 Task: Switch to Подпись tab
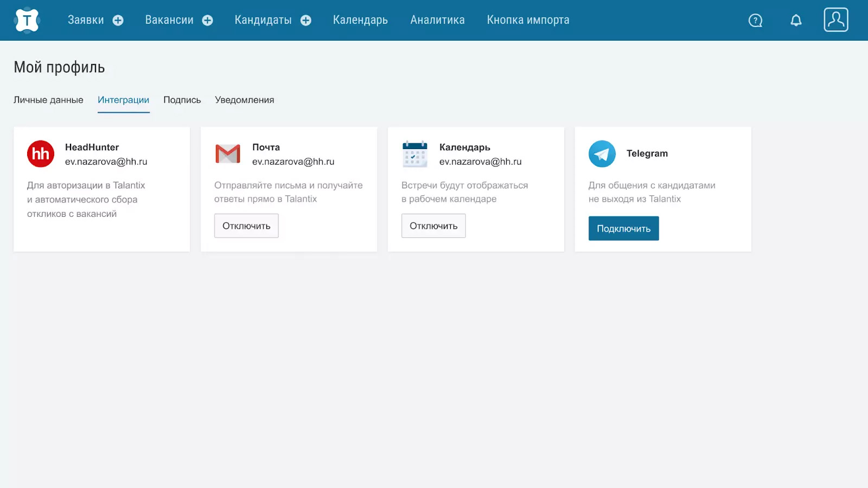pyautogui.click(x=182, y=100)
